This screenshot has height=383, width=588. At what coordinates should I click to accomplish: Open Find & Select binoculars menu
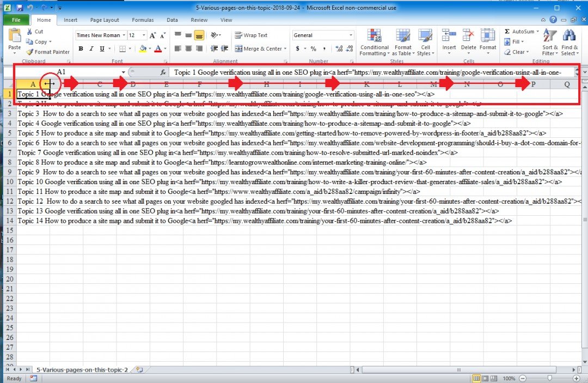point(569,42)
